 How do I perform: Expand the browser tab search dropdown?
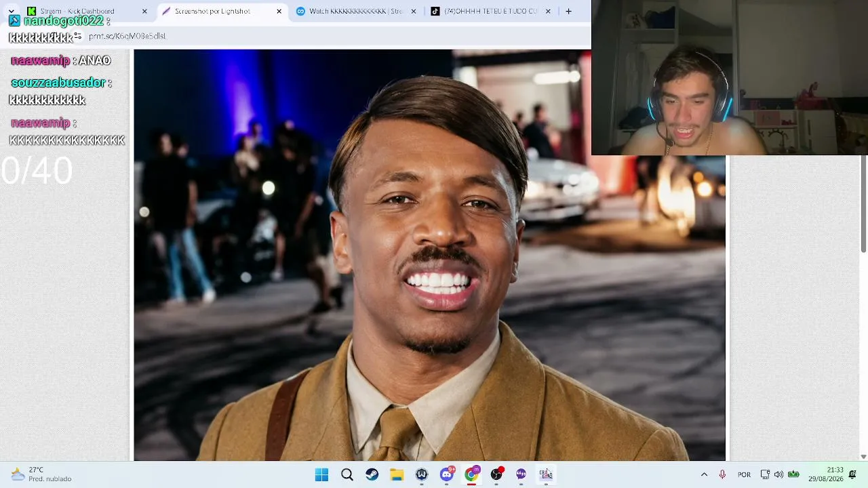(12, 12)
